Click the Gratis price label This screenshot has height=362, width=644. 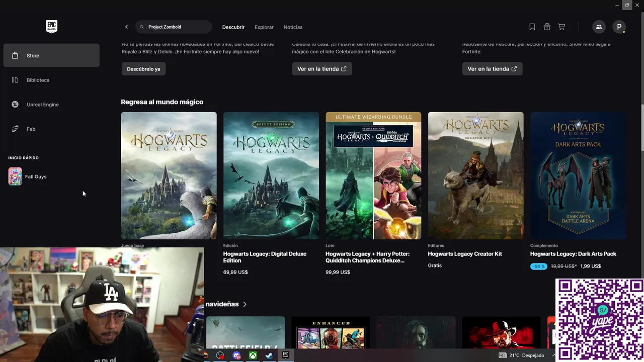(435, 265)
